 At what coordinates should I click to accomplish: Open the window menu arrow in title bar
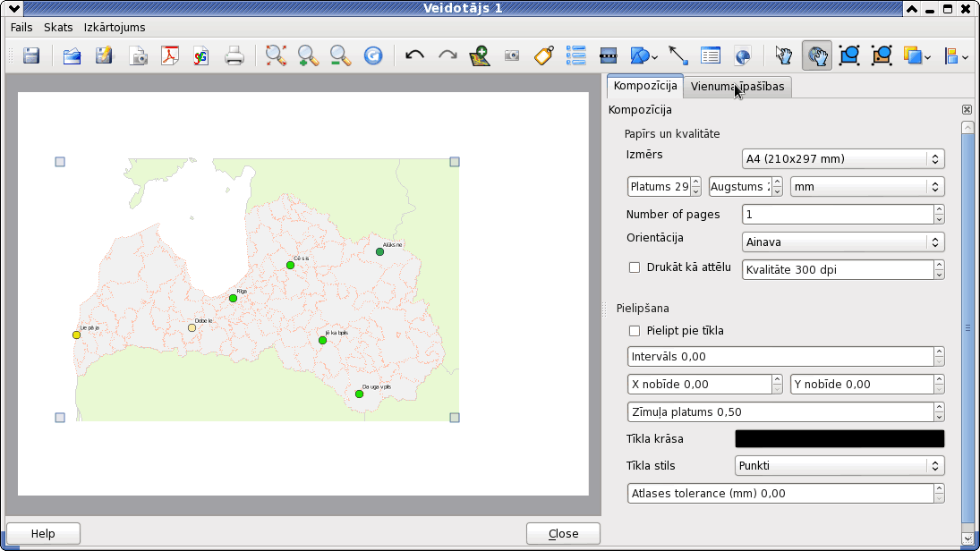(x=13, y=9)
